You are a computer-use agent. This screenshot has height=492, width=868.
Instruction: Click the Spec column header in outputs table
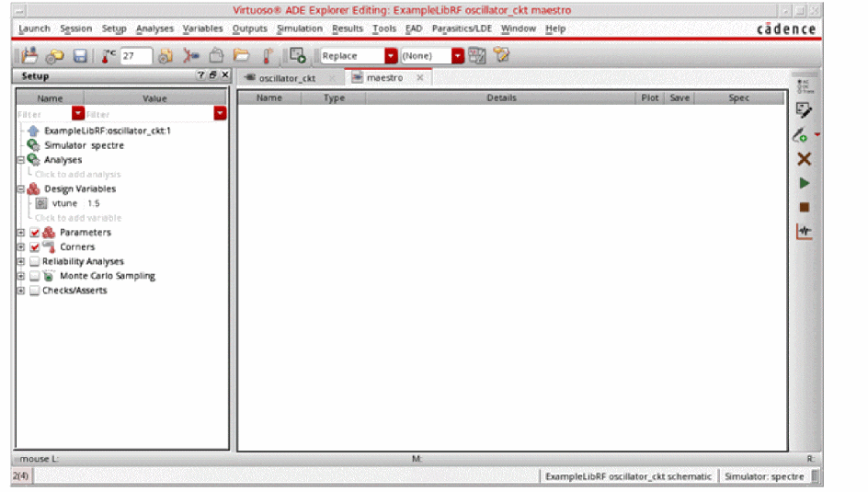739,97
